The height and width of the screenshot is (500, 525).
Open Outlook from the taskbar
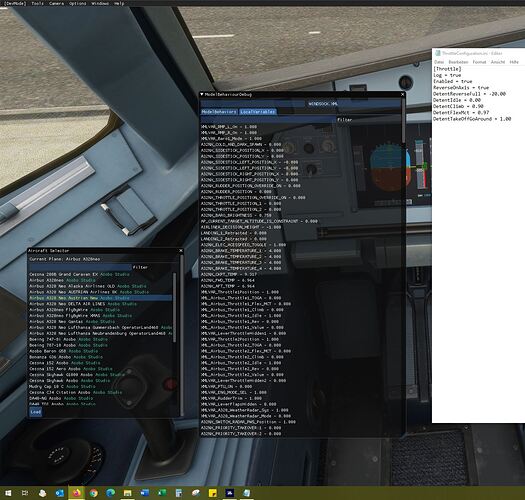point(60,493)
